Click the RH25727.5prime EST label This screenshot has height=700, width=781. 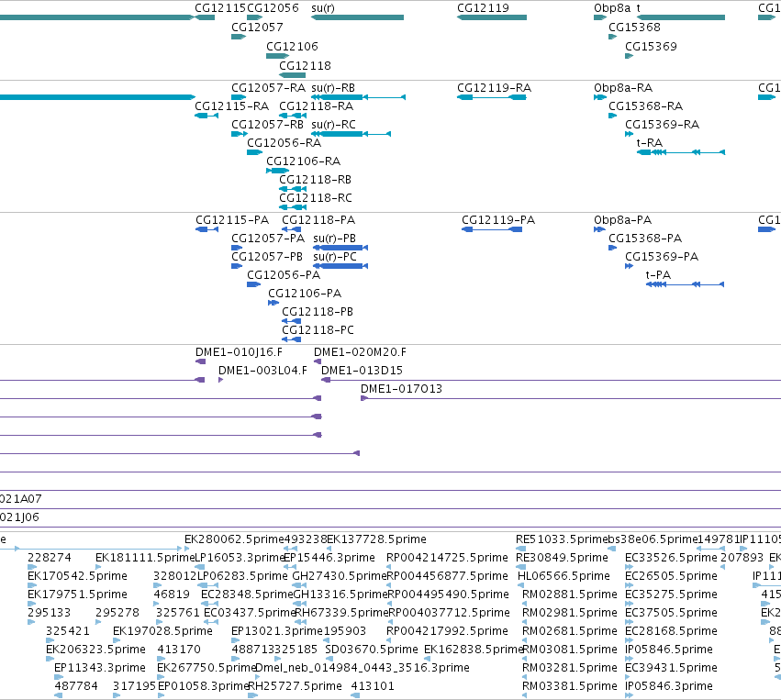[295, 686]
